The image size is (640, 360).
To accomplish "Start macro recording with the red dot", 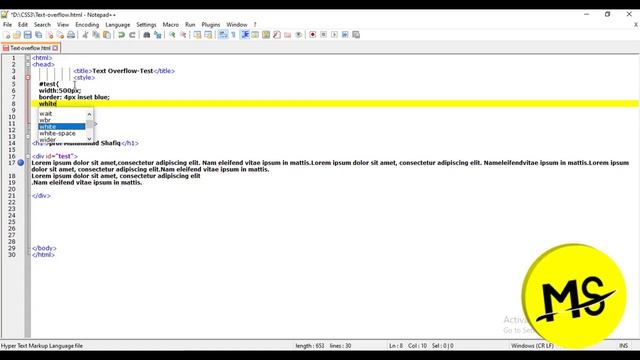I will click(313, 35).
